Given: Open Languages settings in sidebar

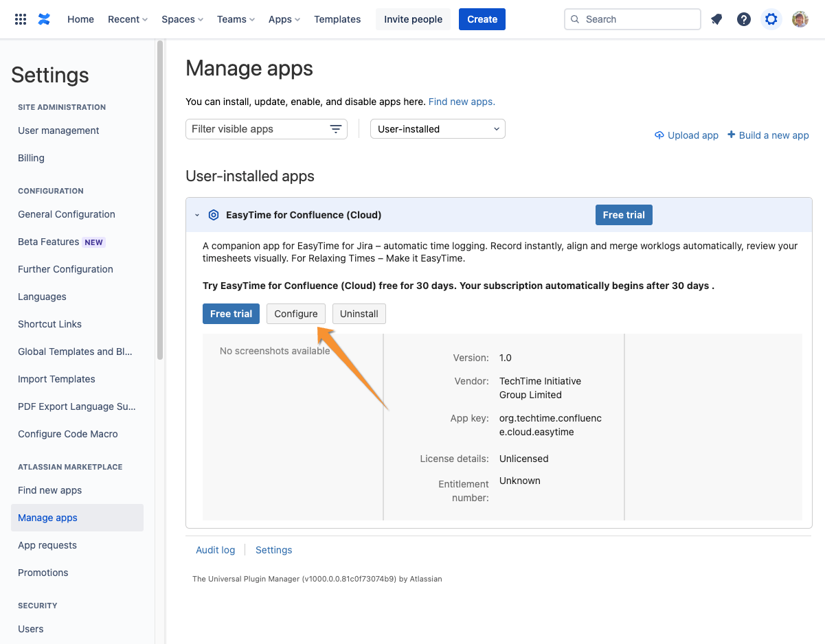Looking at the screenshot, I should 42,297.
